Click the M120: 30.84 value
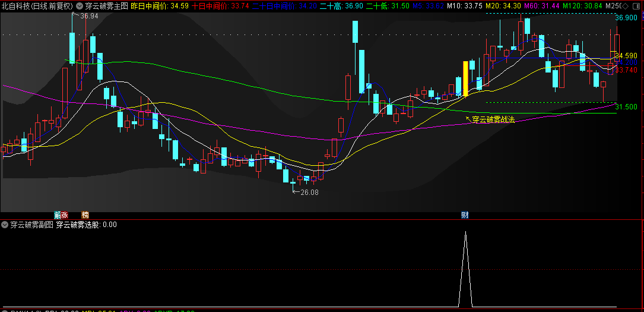The image size is (644, 312). click(582, 6)
